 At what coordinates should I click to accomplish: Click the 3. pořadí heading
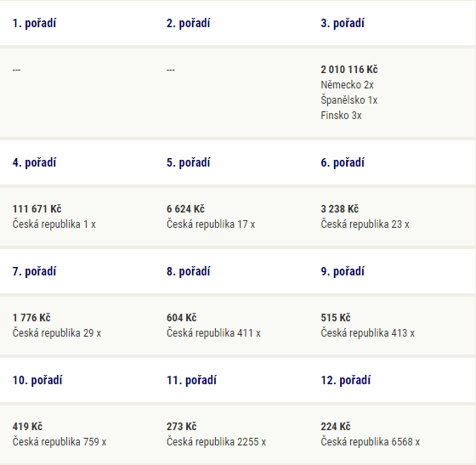click(343, 23)
